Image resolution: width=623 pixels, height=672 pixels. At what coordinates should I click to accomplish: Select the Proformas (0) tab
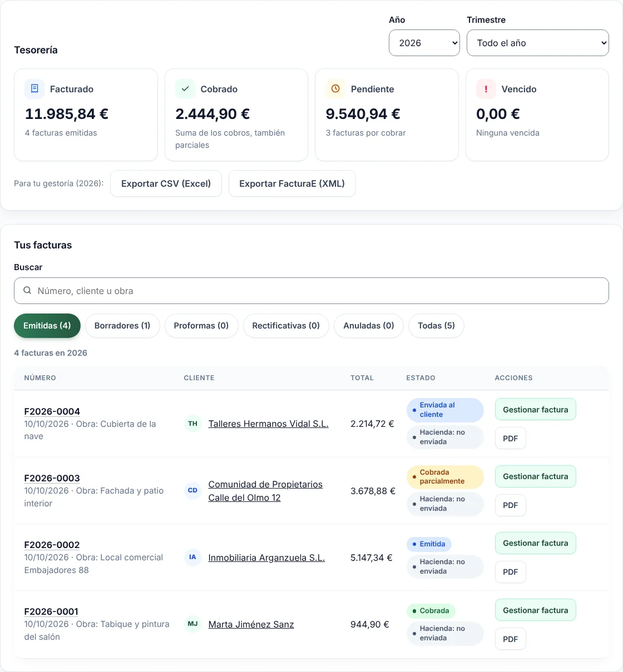coord(201,326)
